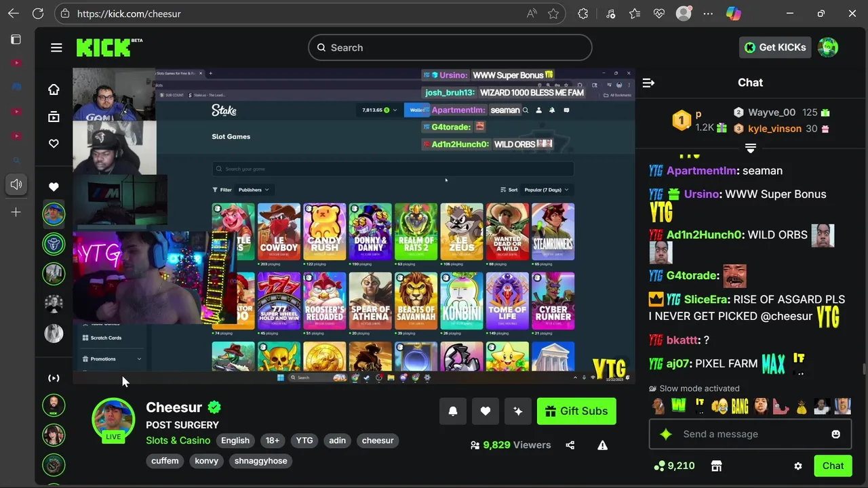Go back with browser back arrow
Screen dimensions: 868x488
14,14
